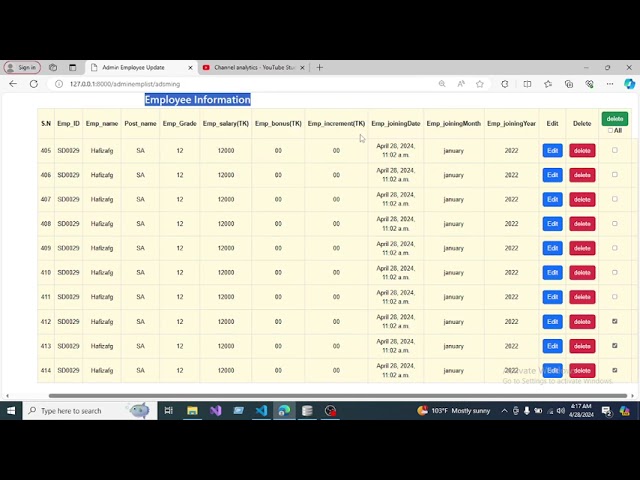Add the page to favorites with the star icon
Screen dimensions: 640x480
pyautogui.click(x=480, y=84)
